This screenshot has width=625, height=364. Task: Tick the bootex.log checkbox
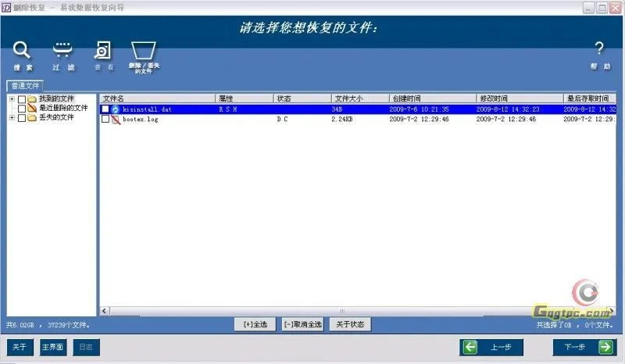coord(105,119)
